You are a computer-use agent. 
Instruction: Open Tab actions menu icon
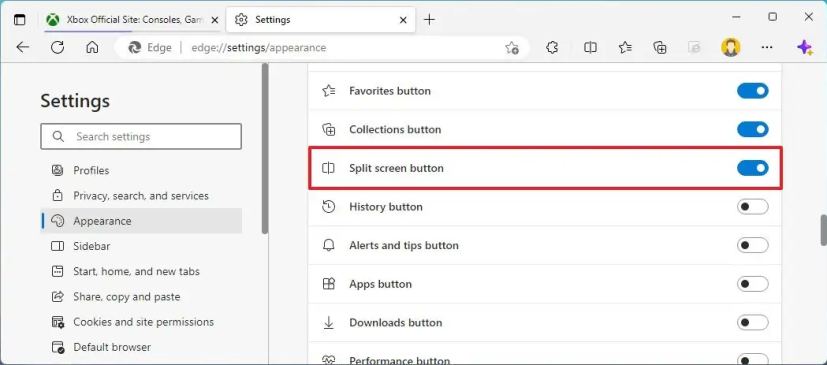(x=20, y=20)
